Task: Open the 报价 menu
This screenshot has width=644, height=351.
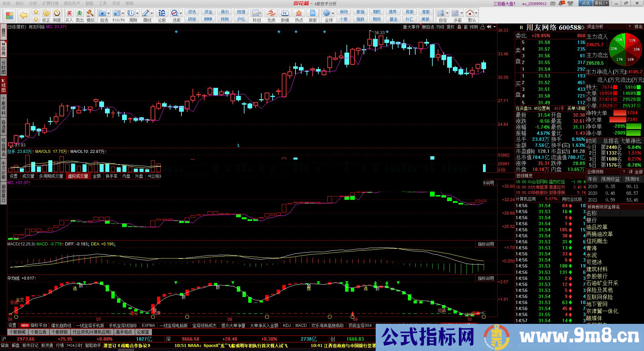Action: tap(20, 3)
